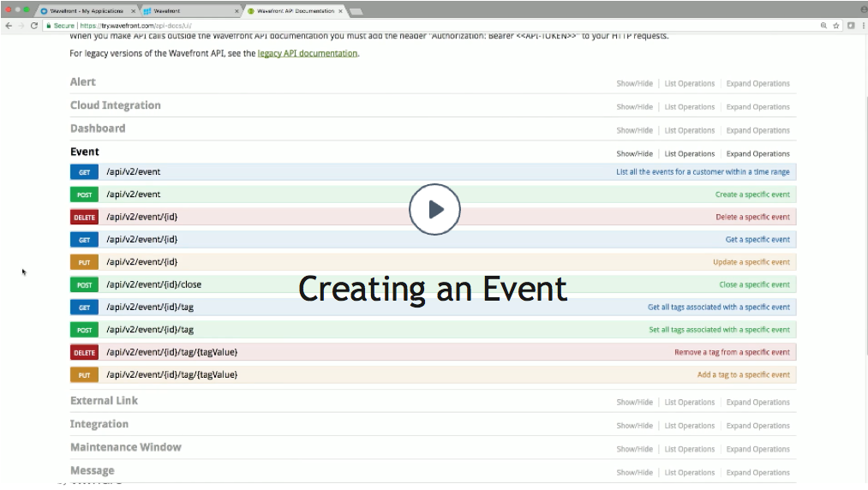
Task: Expand the Message section heading
Action: [92, 470]
